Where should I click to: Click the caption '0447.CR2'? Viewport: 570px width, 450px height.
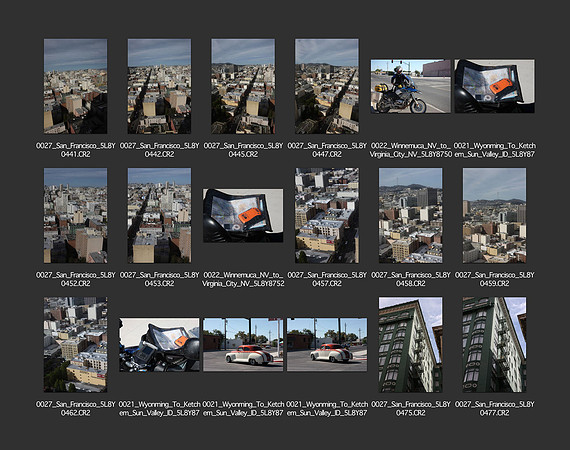pos(327,154)
